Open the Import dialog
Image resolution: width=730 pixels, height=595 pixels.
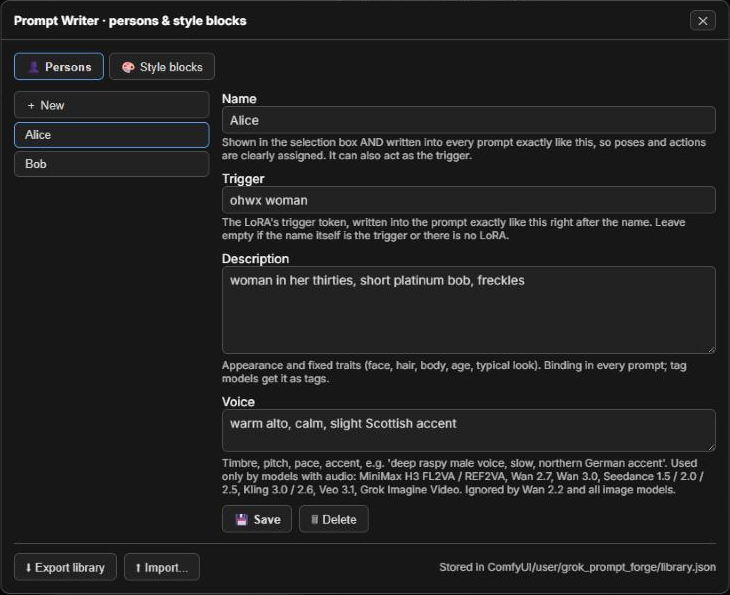pos(162,567)
